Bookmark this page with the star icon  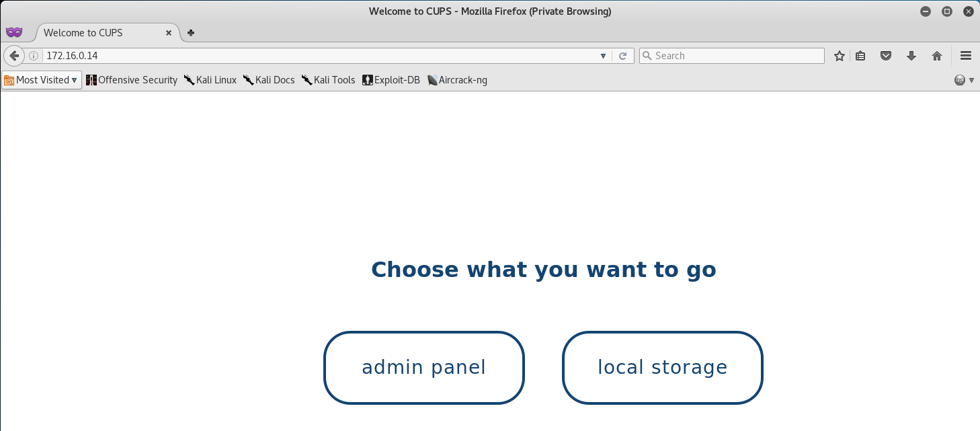840,56
